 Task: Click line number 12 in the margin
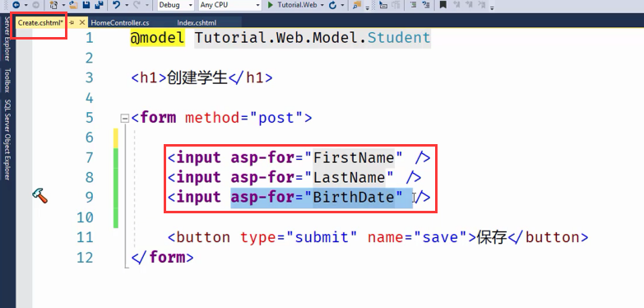85,258
